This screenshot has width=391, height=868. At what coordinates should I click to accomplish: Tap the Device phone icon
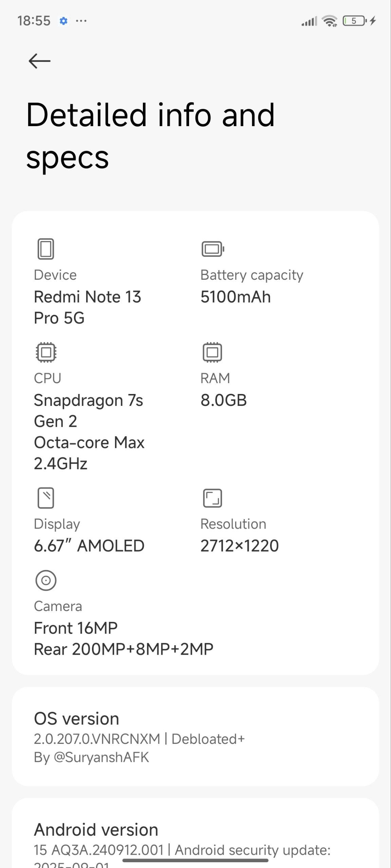46,249
